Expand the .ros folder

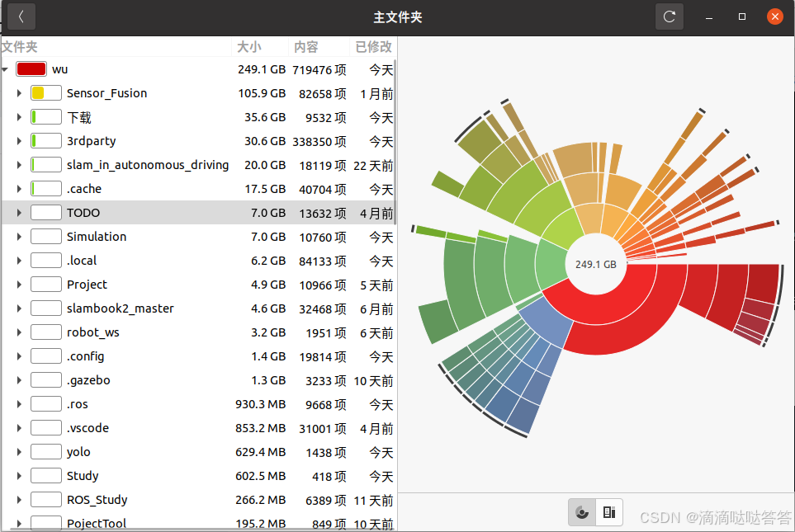(x=19, y=404)
